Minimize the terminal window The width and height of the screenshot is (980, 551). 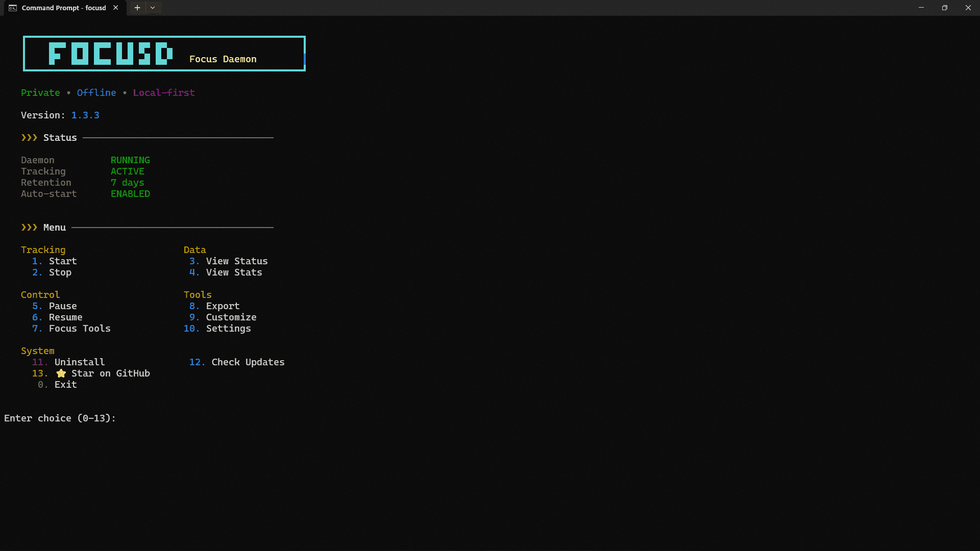click(x=921, y=8)
